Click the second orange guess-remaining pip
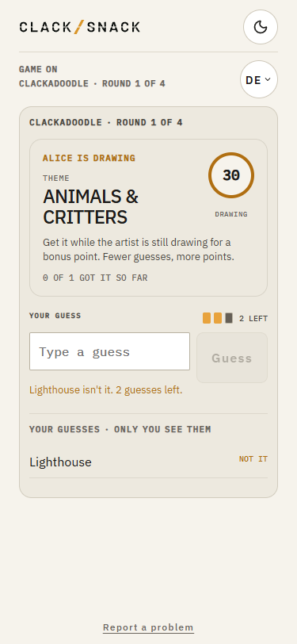 [x=218, y=318]
